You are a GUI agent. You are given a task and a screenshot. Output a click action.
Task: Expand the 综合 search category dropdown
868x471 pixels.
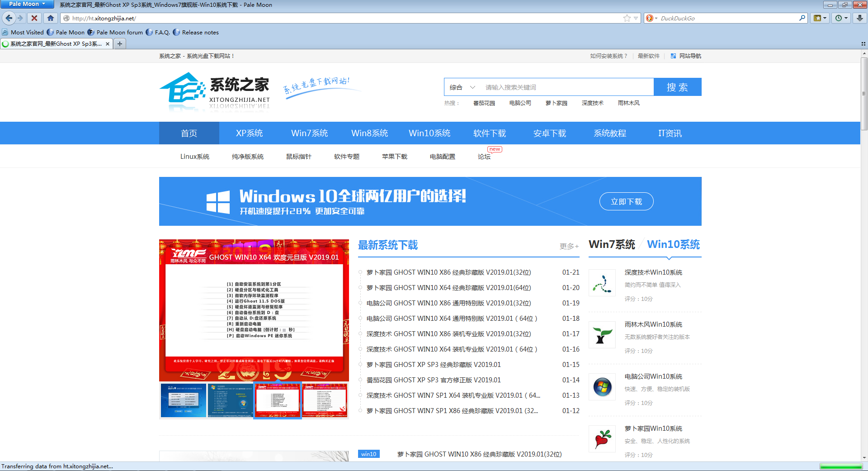[x=462, y=87]
